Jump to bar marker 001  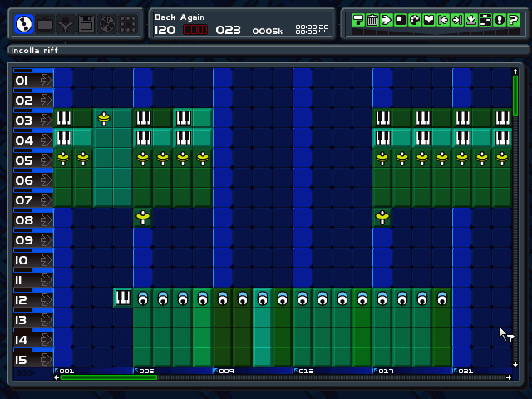point(64,371)
